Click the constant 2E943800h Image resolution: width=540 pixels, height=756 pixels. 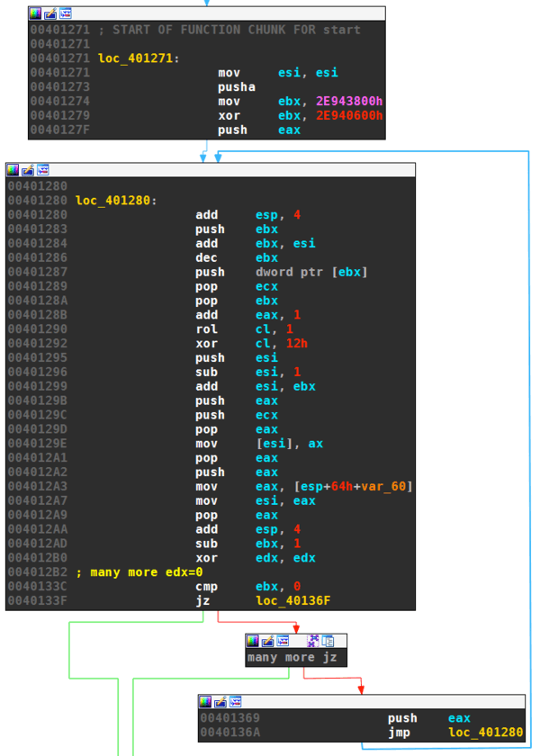coord(349,101)
